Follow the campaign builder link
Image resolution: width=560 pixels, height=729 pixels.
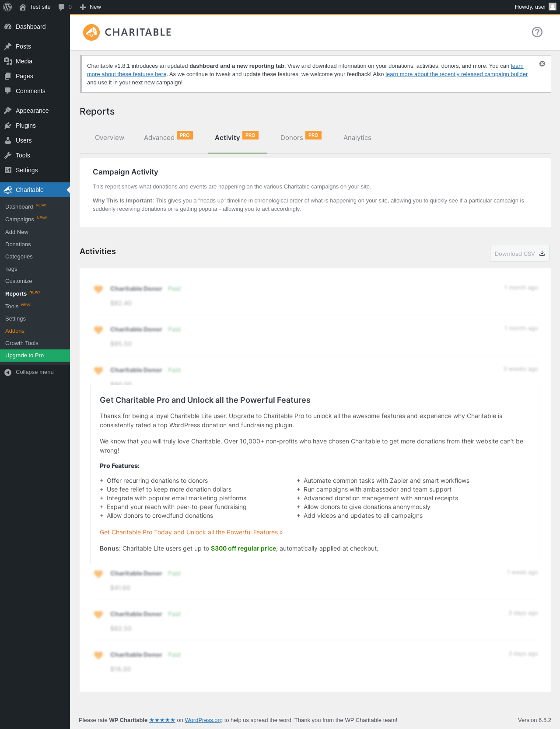pos(456,74)
